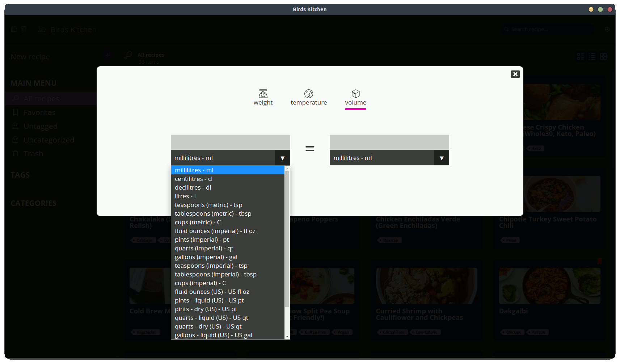The image size is (620, 364).
Task: Choose cups (metric) - C
Action: [228, 222]
